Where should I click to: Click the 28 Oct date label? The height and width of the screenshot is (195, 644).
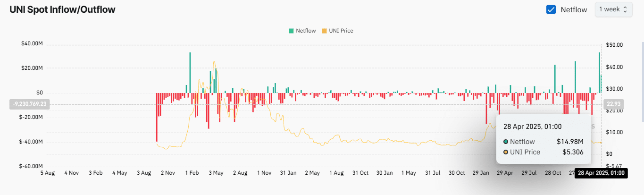pos(553,173)
